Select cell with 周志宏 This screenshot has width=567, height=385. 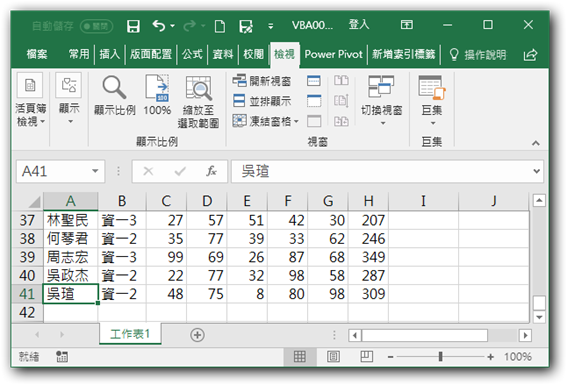tap(71, 257)
